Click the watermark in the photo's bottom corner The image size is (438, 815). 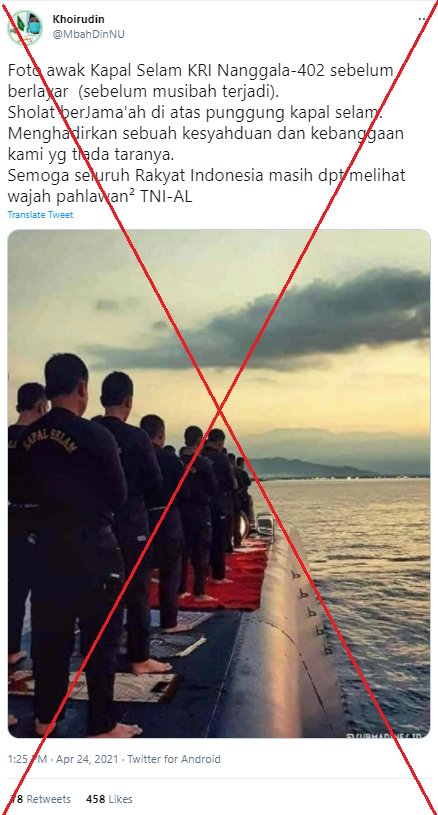coord(384,734)
